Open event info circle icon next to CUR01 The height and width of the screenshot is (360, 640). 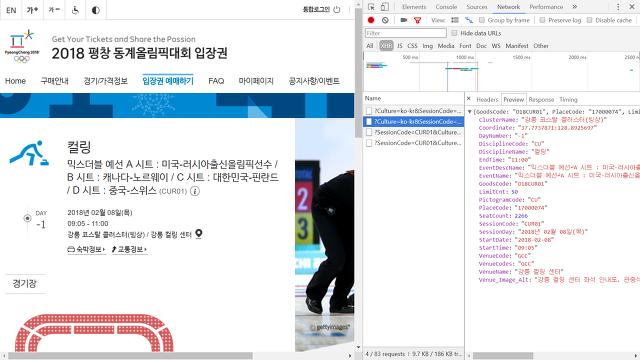point(195,191)
